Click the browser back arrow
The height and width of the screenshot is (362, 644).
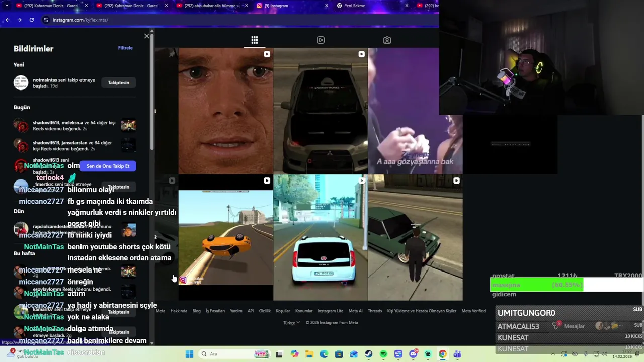click(x=7, y=20)
